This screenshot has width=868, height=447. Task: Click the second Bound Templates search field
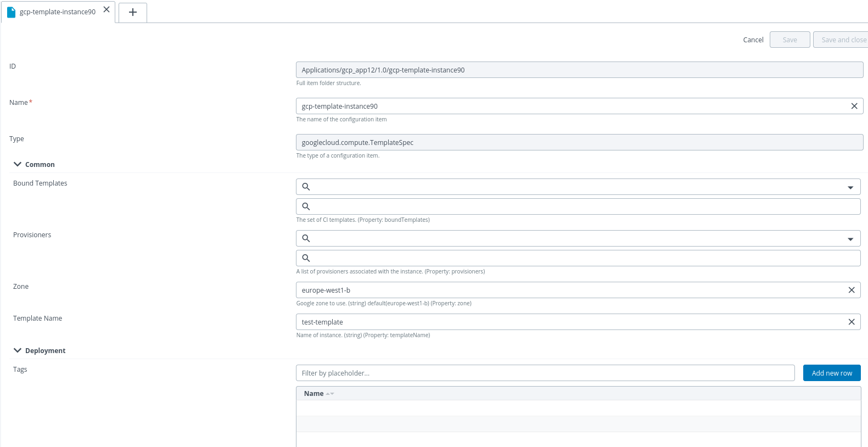(582, 206)
